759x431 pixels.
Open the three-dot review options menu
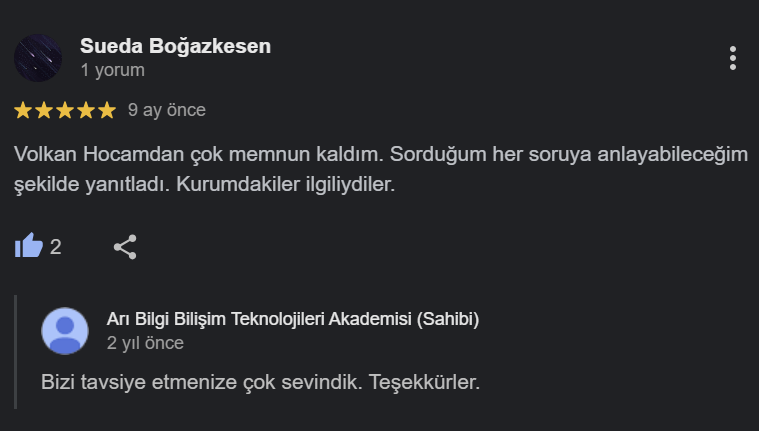point(733,58)
